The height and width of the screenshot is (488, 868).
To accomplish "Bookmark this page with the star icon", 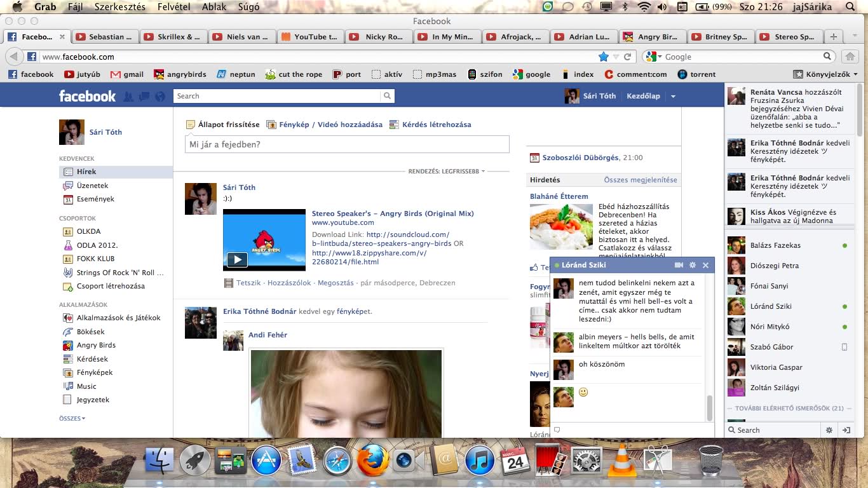I will tap(603, 57).
